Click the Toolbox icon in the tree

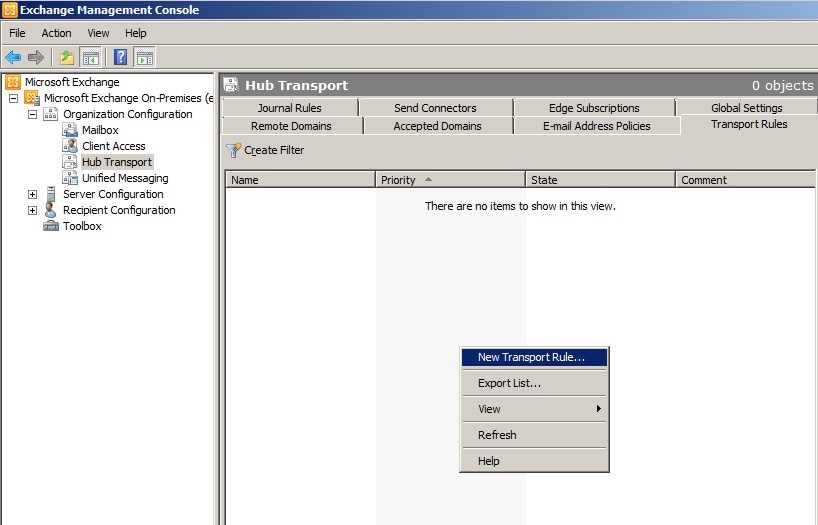tap(51, 226)
